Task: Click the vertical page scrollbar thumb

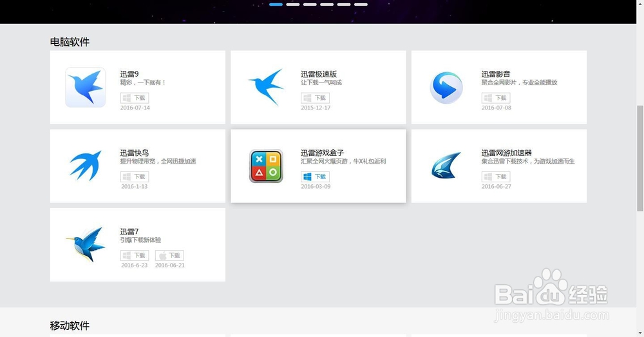Action: pos(640,159)
